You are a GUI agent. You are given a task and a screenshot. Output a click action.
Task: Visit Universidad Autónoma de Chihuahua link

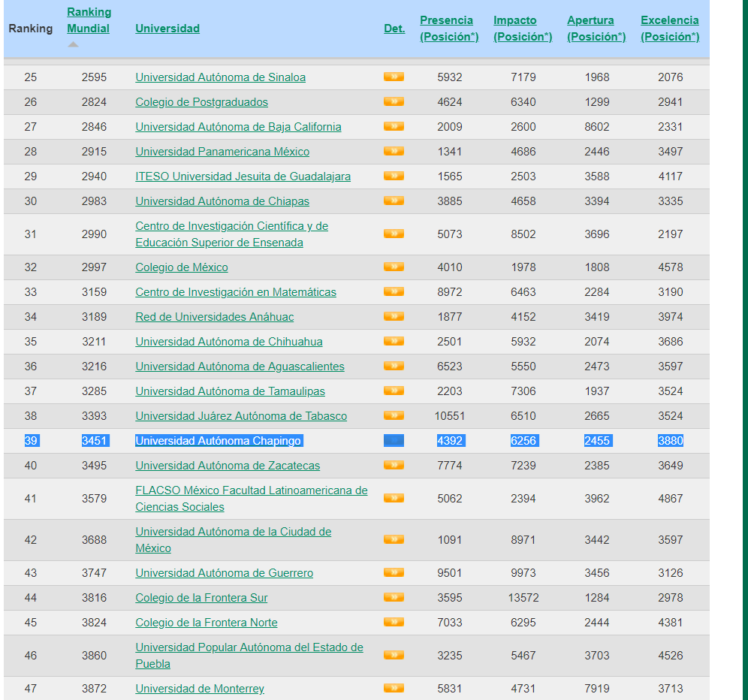tap(229, 342)
